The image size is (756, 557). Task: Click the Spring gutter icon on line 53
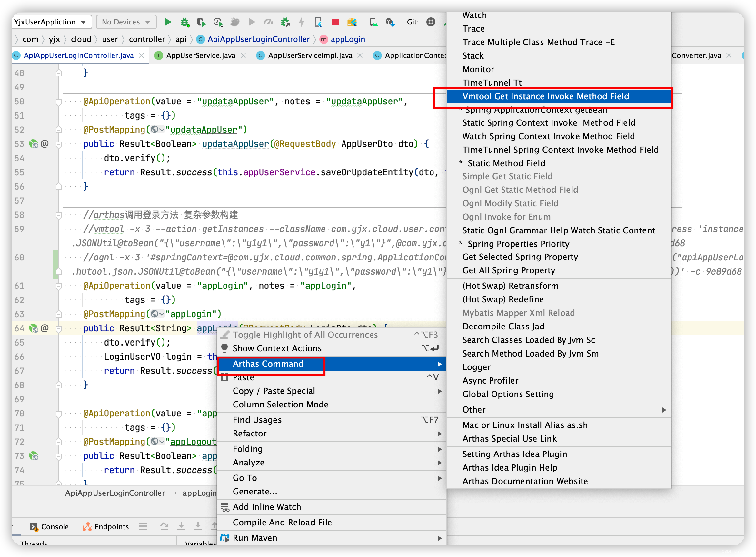coord(34,144)
